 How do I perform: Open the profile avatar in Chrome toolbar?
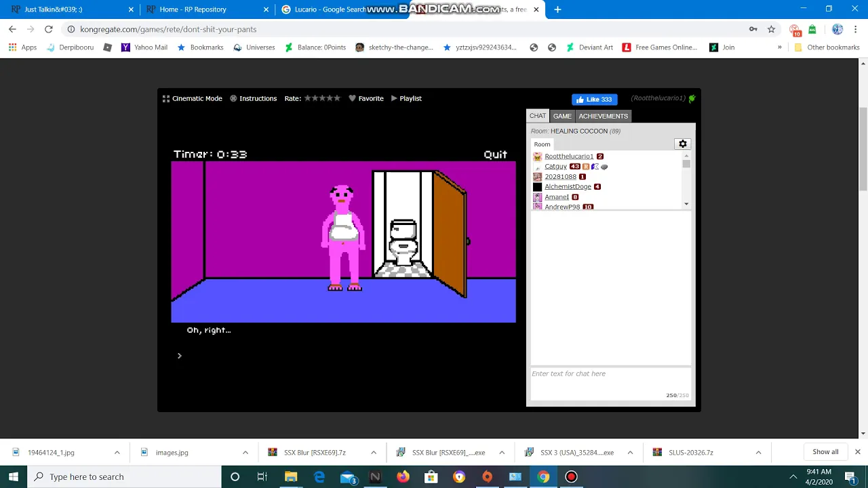pos(837,29)
